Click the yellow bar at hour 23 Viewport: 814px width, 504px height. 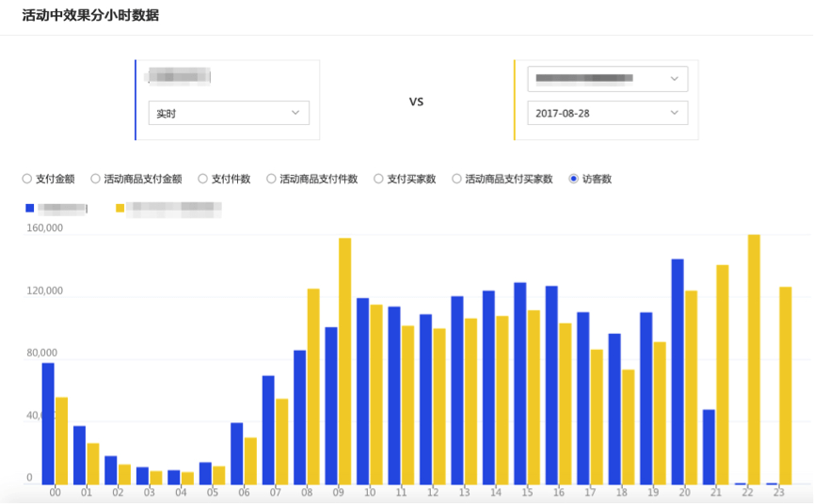click(x=786, y=386)
